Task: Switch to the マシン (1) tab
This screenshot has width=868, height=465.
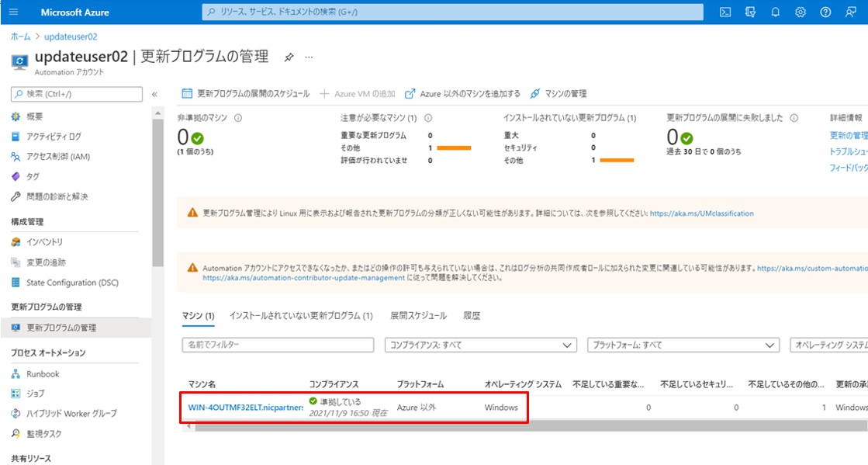Action: [x=198, y=316]
